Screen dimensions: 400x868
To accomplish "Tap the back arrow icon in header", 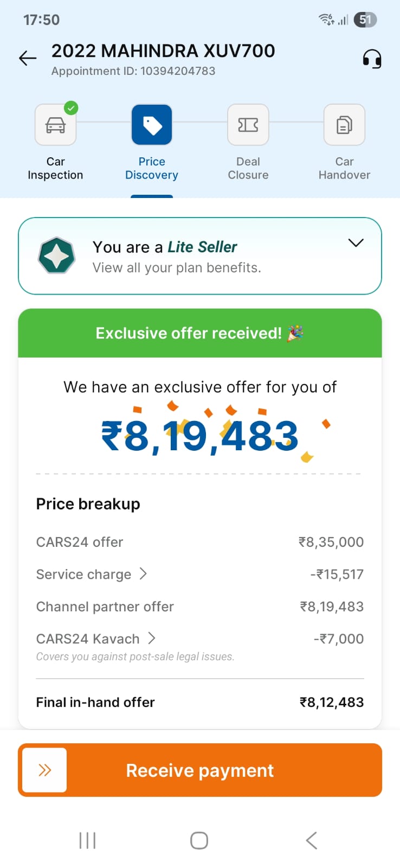I will coord(28,58).
